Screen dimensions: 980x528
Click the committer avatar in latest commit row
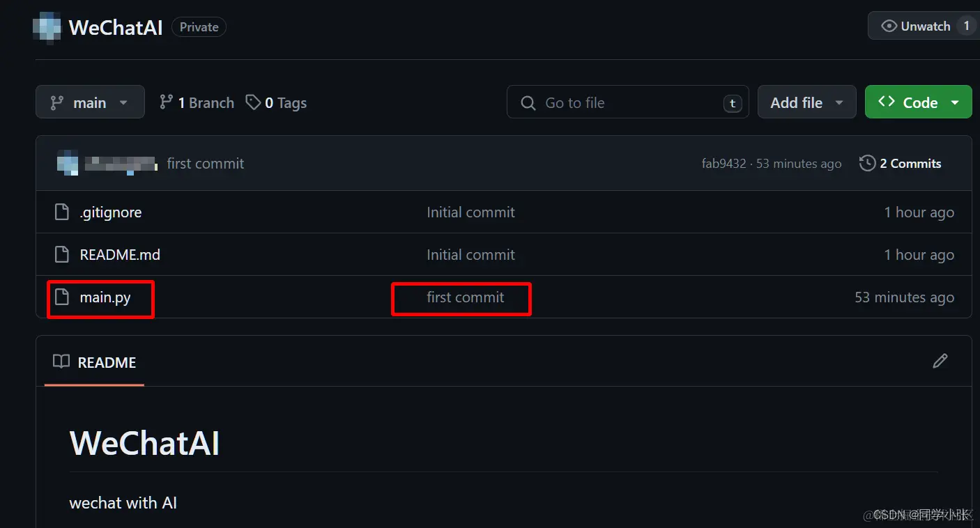point(68,164)
